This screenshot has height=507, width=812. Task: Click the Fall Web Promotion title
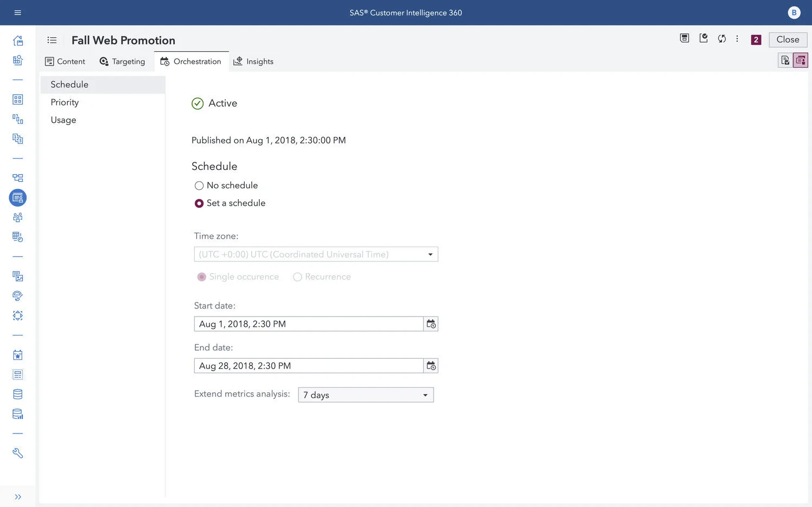pyautogui.click(x=123, y=41)
